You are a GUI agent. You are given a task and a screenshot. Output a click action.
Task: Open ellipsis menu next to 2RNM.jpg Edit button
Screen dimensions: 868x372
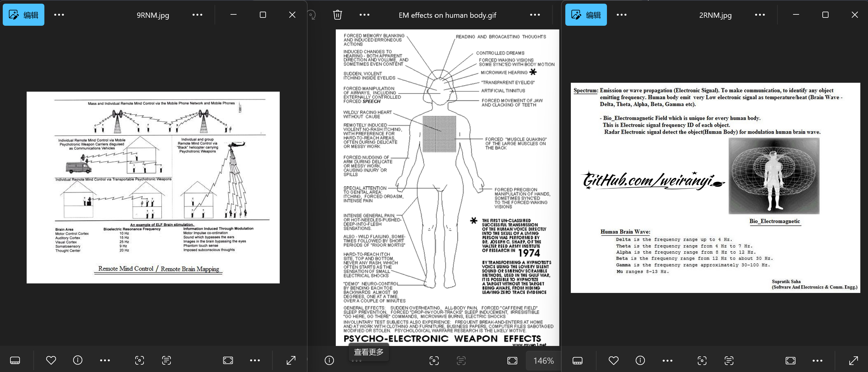click(x=621, y=15)
